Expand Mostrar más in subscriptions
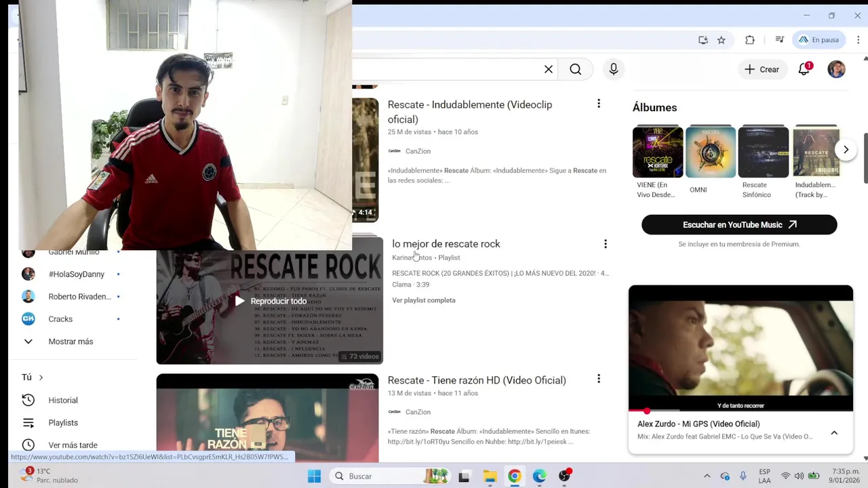The height and width of the screenshot is (488, 868). [71, 342]
